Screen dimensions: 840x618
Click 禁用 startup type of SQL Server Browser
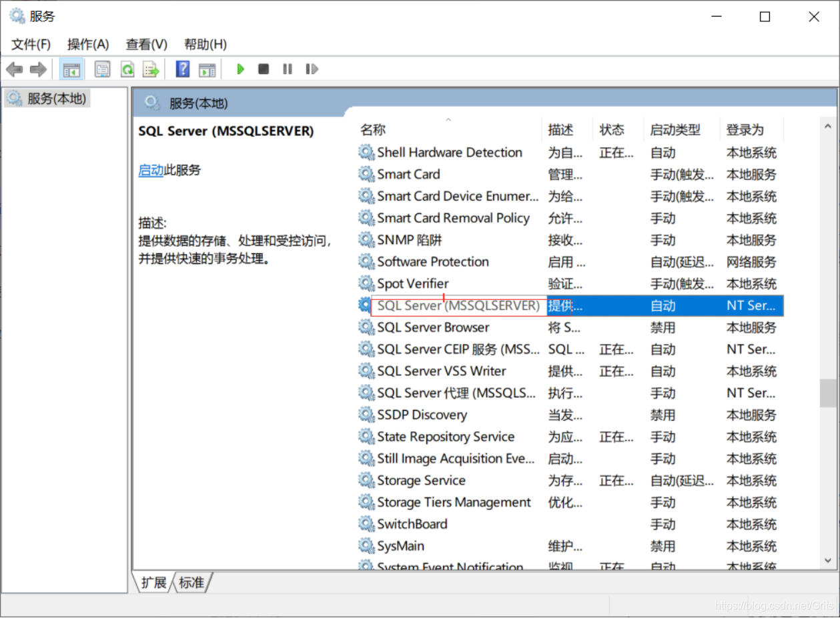(x=663, y=327)
